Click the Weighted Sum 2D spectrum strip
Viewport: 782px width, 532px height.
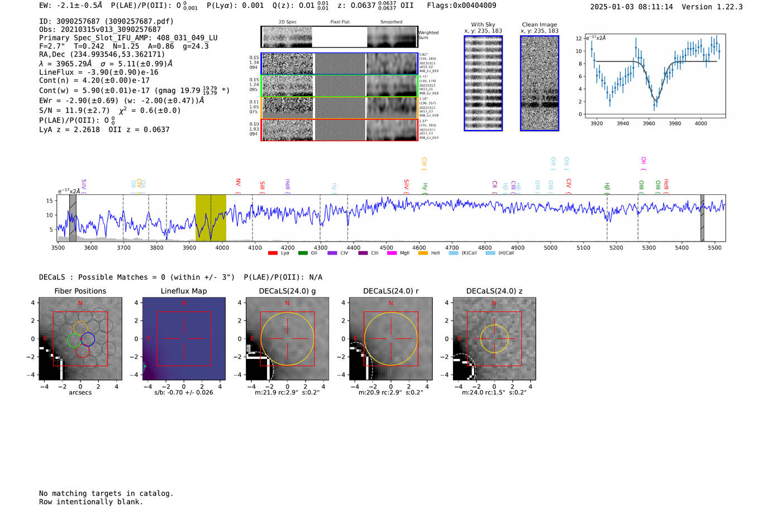click(339, 37)
